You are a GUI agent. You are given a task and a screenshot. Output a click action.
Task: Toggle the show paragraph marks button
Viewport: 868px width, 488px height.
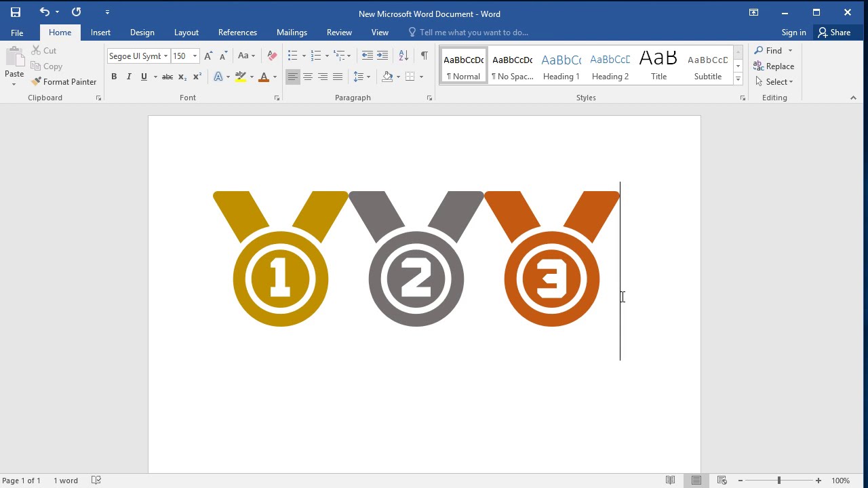click(424, 56)
